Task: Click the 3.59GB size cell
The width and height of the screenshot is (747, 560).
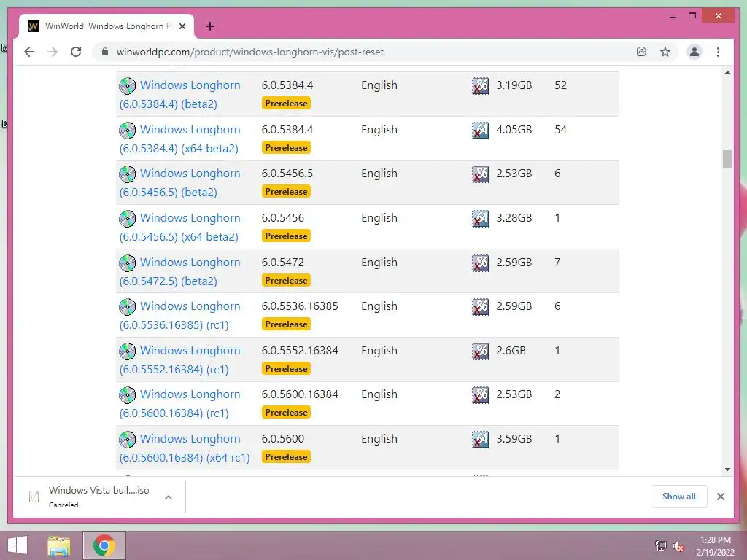Action: click(514, 438)
